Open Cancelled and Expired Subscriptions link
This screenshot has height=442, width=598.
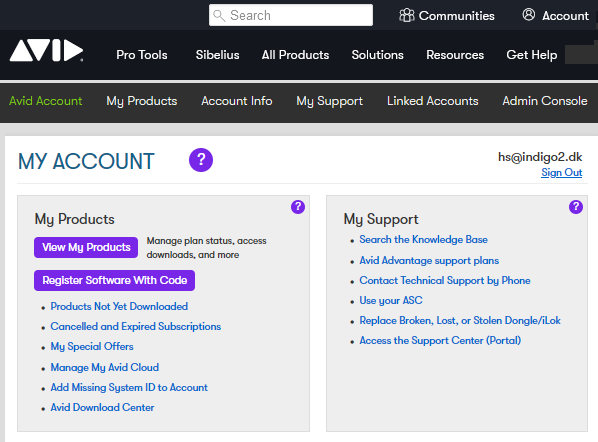tap(136, 327)
